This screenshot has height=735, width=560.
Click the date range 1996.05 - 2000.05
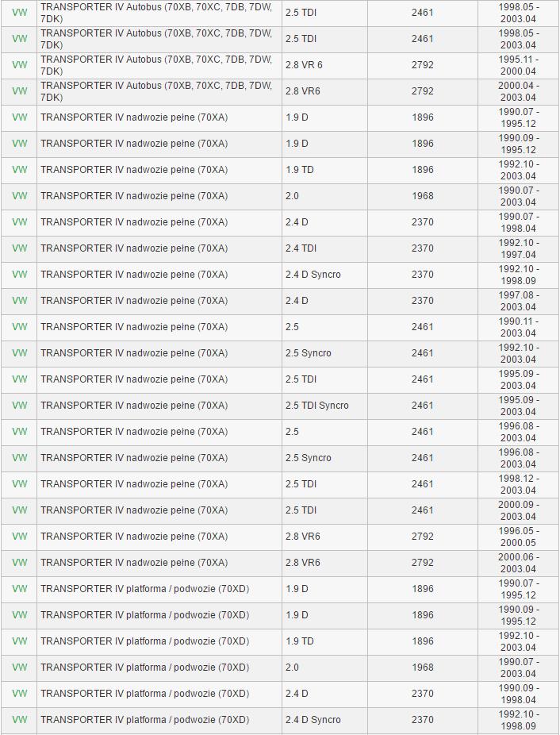click(518, 537)
